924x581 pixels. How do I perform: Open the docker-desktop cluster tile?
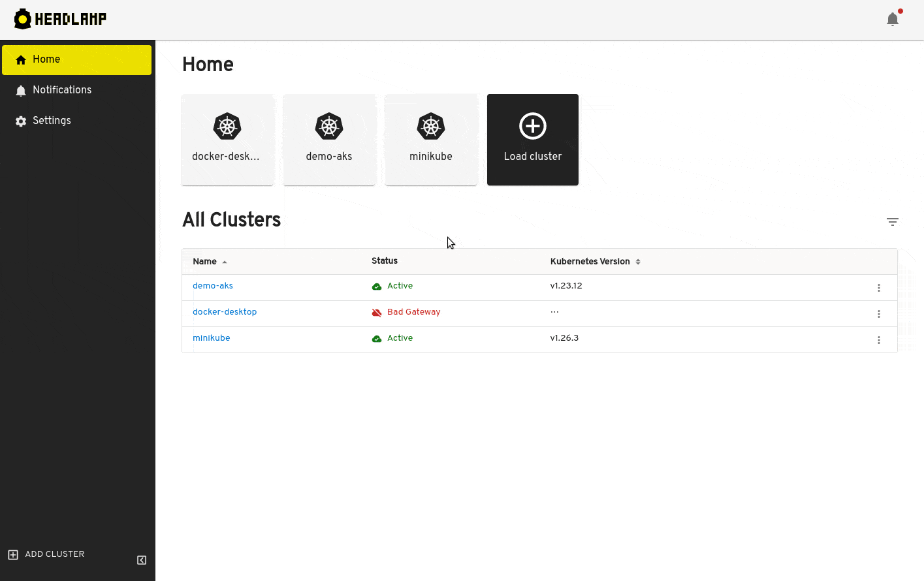coord(227,140)
